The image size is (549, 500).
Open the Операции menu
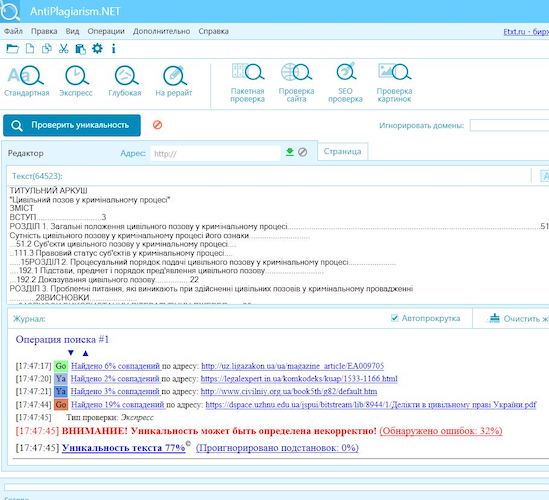106,31
